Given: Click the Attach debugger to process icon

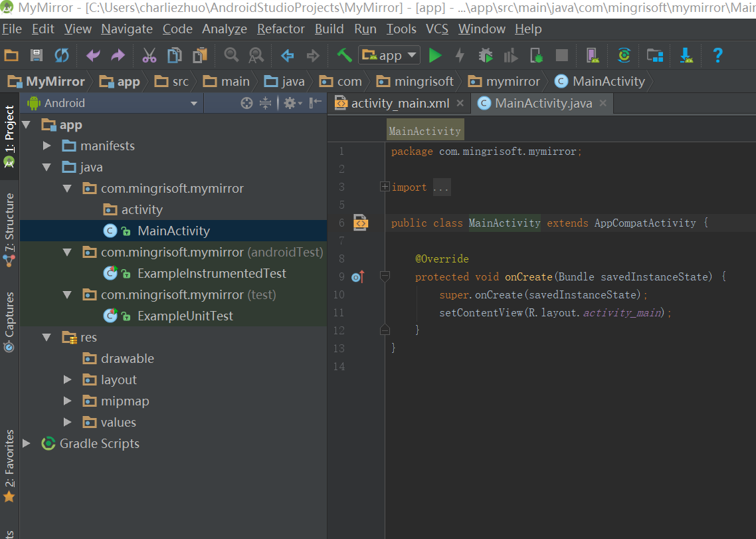Looking at the screenshot, I should pos(536,55).
